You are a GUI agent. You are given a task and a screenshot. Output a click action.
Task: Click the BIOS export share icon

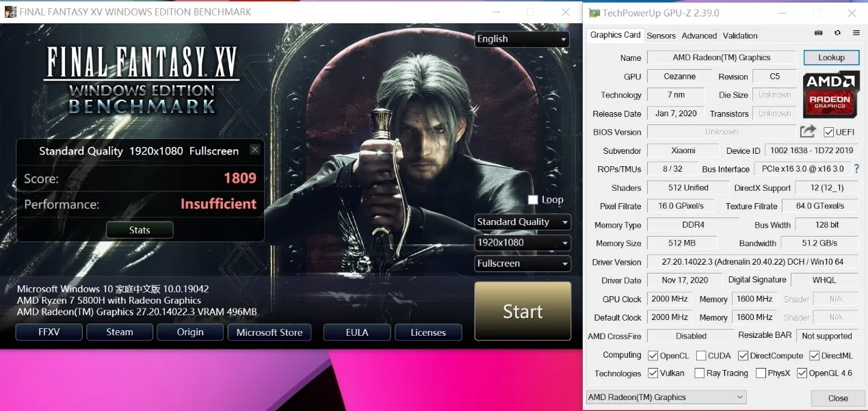point(808,131)
